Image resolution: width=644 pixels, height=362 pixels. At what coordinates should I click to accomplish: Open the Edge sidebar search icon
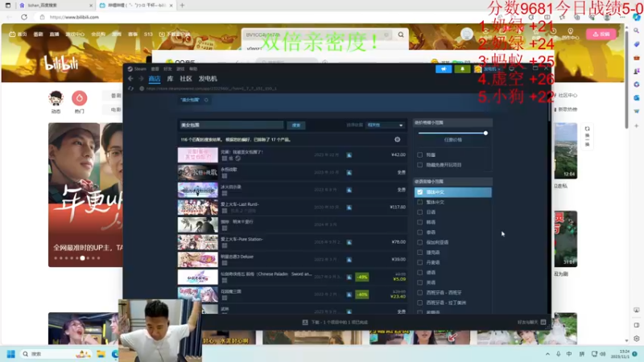[x=636, y=31]
